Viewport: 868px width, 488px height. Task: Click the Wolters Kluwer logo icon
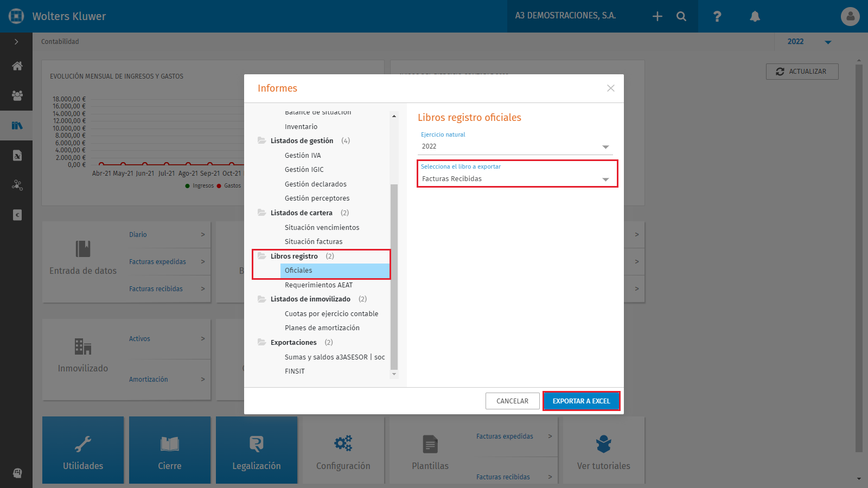16,16
